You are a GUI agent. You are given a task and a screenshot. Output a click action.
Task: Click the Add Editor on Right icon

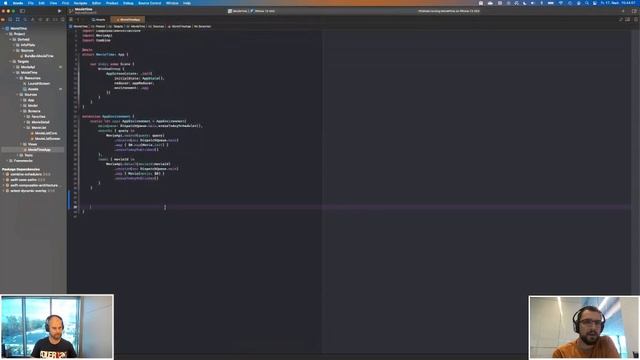tap(636, 19)
